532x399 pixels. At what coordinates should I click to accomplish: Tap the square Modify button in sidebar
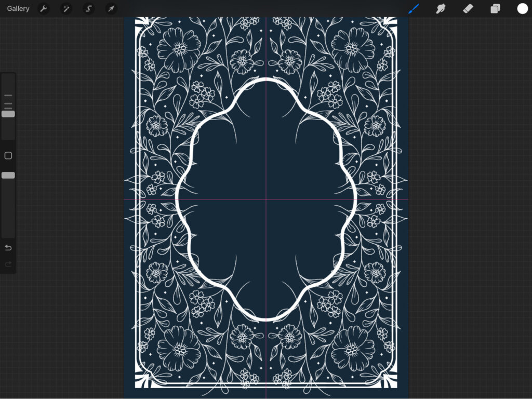coord(8,155)
